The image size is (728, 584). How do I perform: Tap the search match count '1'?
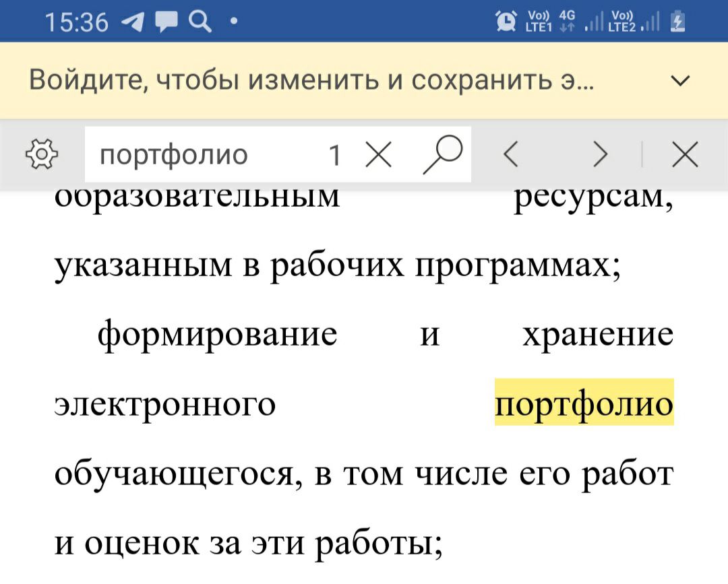[335, 155]
